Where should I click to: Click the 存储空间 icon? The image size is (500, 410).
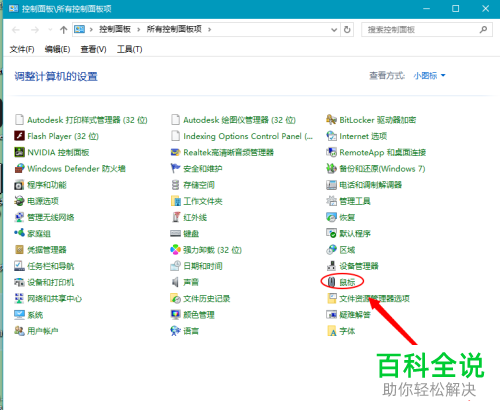click(175, 185)
